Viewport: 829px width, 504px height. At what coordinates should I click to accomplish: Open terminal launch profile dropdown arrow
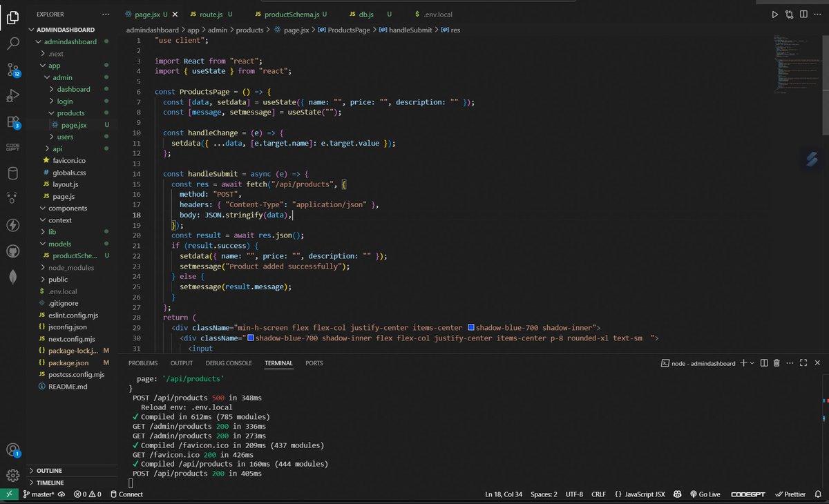click(752, 362)
